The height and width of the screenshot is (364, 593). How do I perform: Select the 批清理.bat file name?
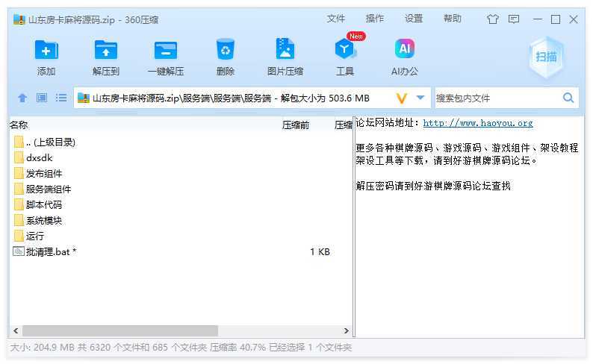(x=51, y=251)
